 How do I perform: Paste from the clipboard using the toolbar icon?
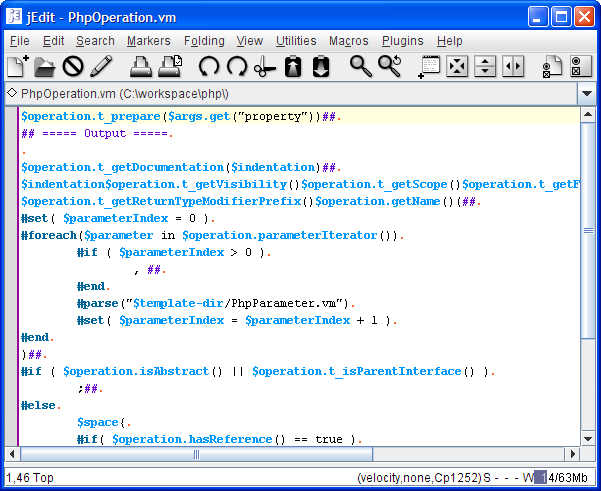click(321, 66)
